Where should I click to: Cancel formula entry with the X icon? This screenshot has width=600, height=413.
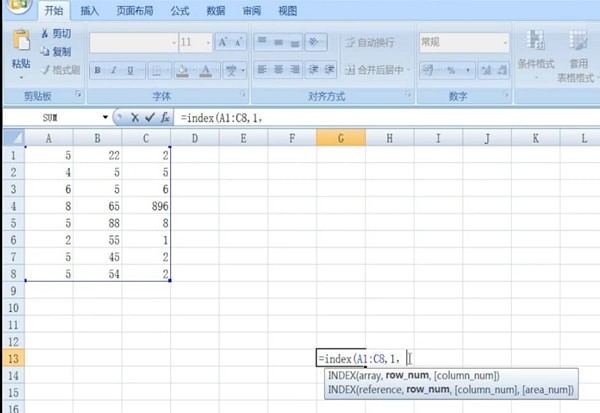tap(135, 117)
